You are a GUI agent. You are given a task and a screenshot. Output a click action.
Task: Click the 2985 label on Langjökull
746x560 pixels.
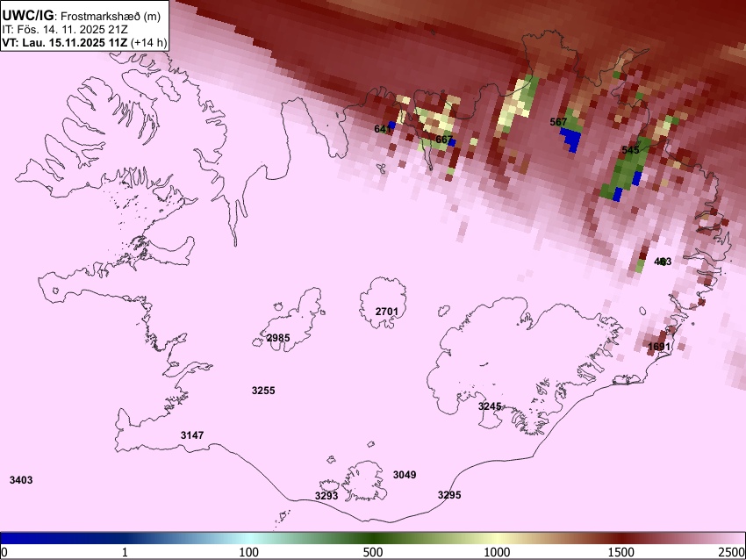pyautogui.click(x=278, y=338)
